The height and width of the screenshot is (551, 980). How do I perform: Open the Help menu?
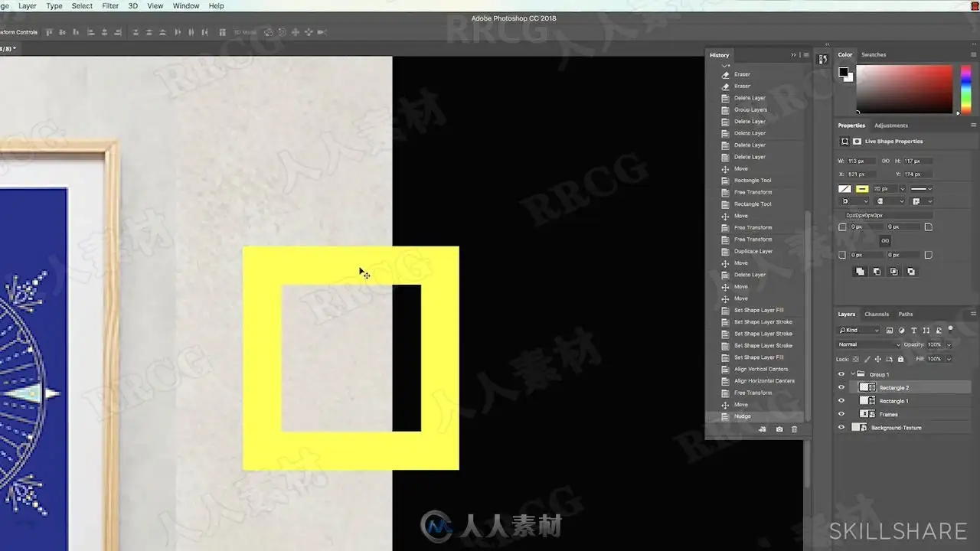(217, 6)
